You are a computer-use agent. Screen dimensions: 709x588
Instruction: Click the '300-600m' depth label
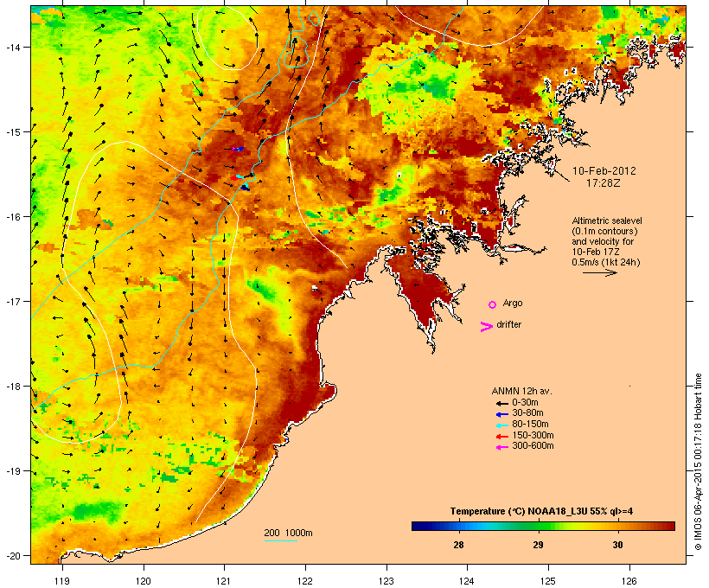click(x=533, y=446)
